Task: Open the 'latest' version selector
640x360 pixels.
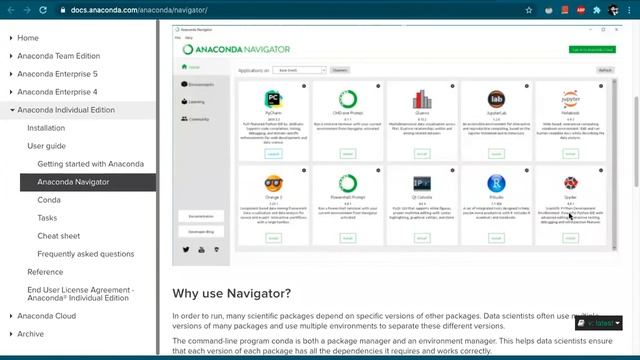Action: tap(599, 323)
